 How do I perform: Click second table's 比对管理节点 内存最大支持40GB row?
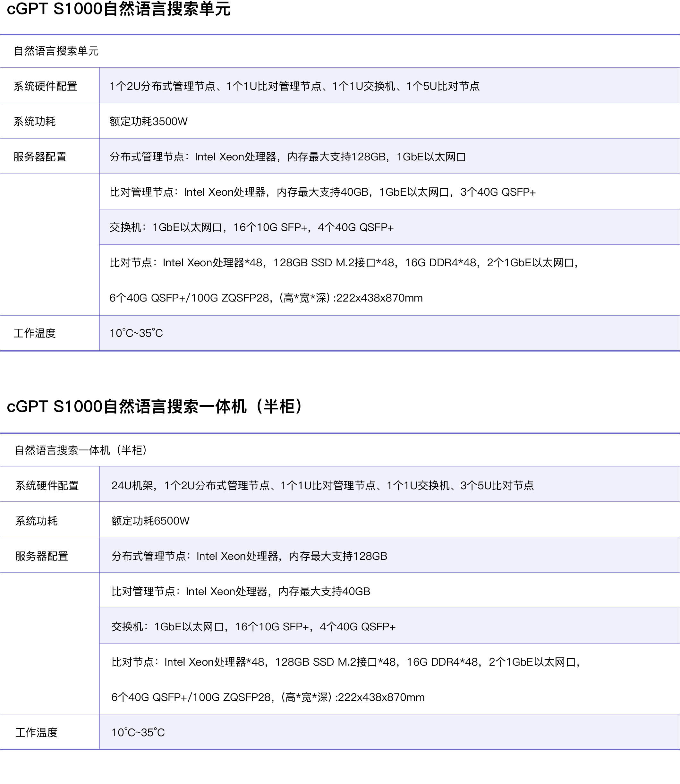point(241,591)
